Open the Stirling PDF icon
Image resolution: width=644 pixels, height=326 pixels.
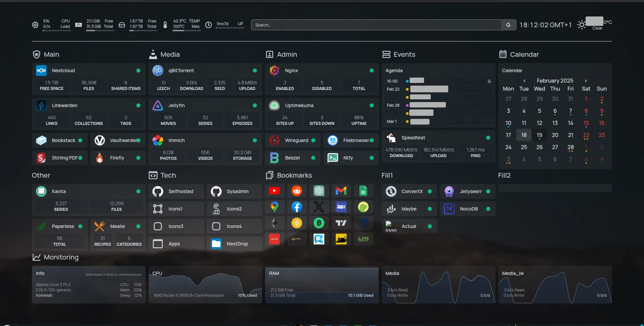coord(41,158)
